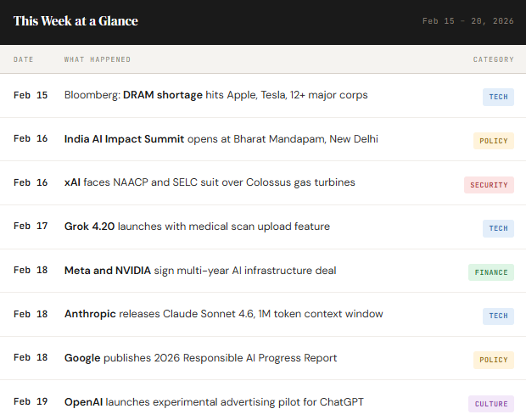The height and width of the screenshot is (420, 526).
Task: Select the CULTURE tag on OpenAI row
Action: [x=491, y=404]
